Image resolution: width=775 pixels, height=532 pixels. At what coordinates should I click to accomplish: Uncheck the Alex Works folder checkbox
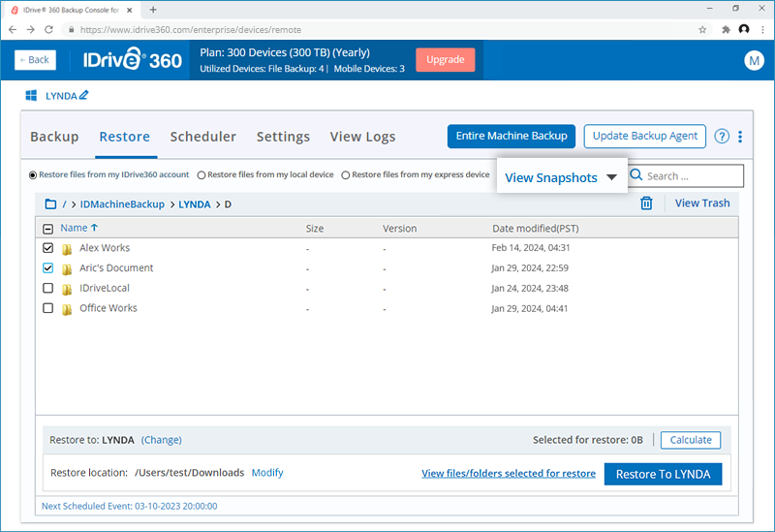tap(48, 248)
